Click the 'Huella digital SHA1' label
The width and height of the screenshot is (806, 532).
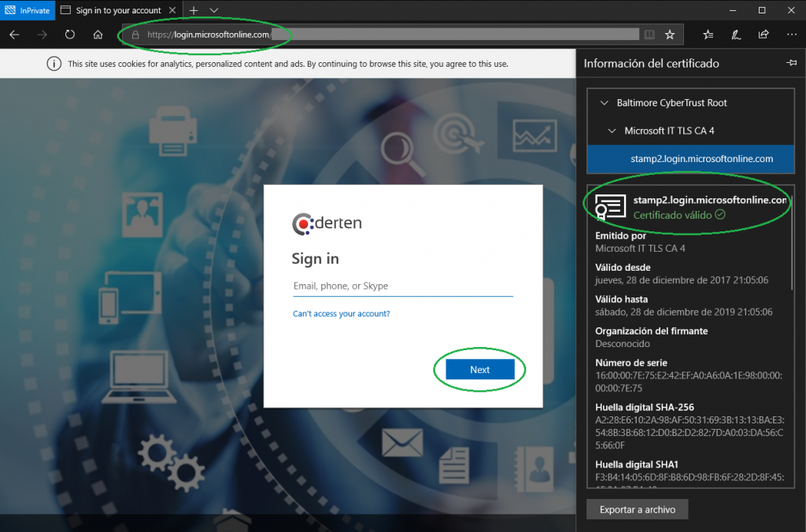point(637,464)
